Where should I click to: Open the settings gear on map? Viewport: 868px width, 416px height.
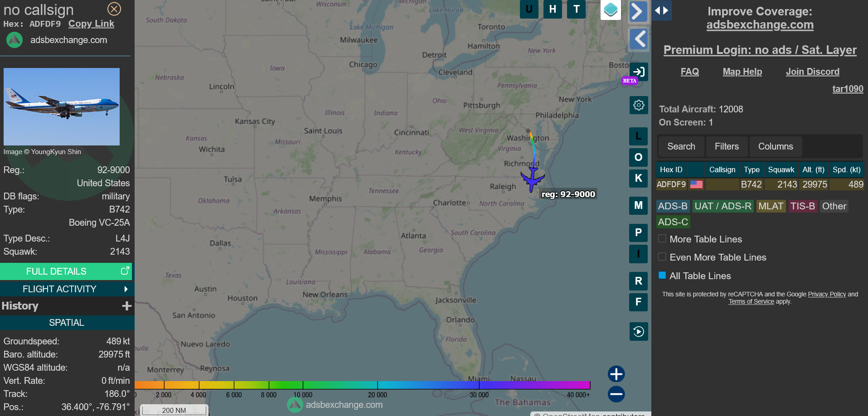tap(639, 105)
